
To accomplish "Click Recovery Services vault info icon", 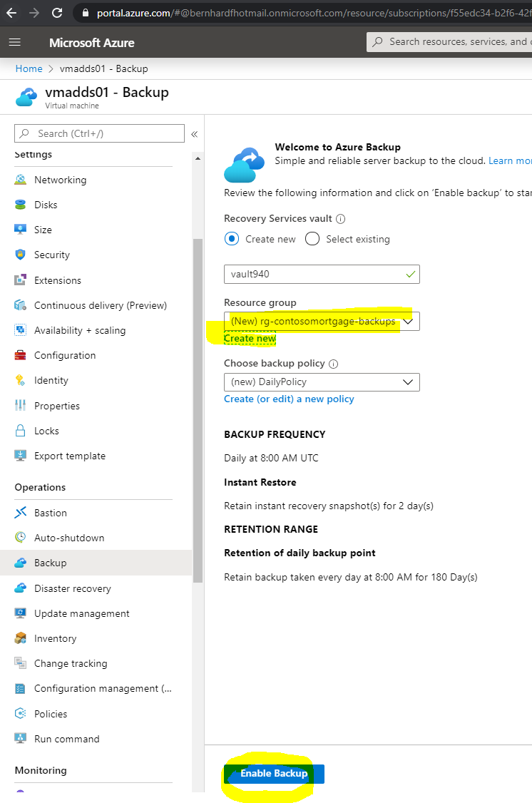I will click(340, 219).
